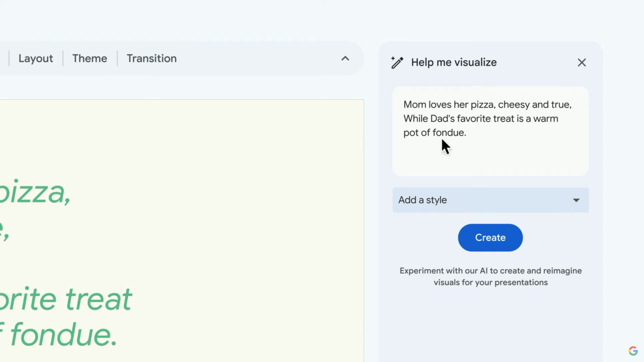
Task: Close the Help me visualize panel
Action: [582, 63]
